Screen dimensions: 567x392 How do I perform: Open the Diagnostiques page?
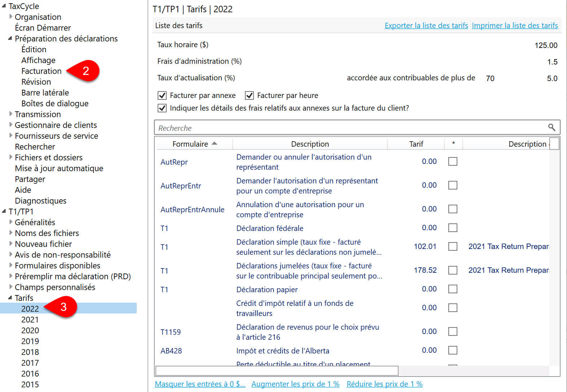tap(41, 201)
